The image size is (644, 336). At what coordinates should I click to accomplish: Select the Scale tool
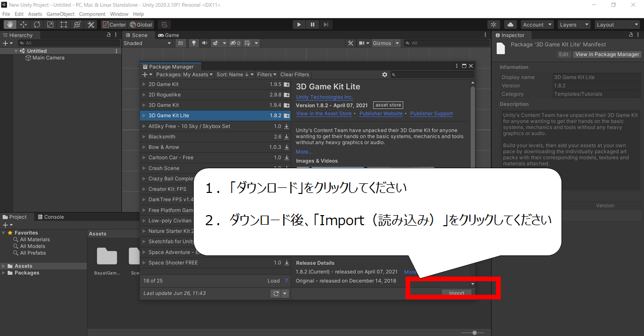50,24
